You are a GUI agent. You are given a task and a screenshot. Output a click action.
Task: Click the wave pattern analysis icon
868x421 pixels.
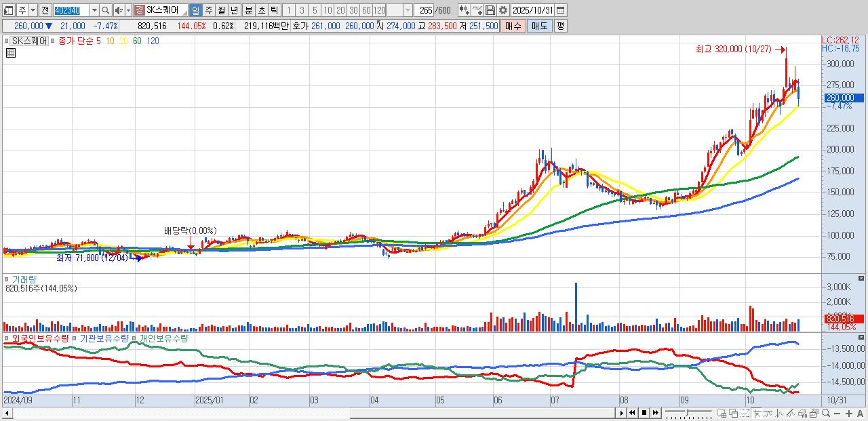point(780,413)
